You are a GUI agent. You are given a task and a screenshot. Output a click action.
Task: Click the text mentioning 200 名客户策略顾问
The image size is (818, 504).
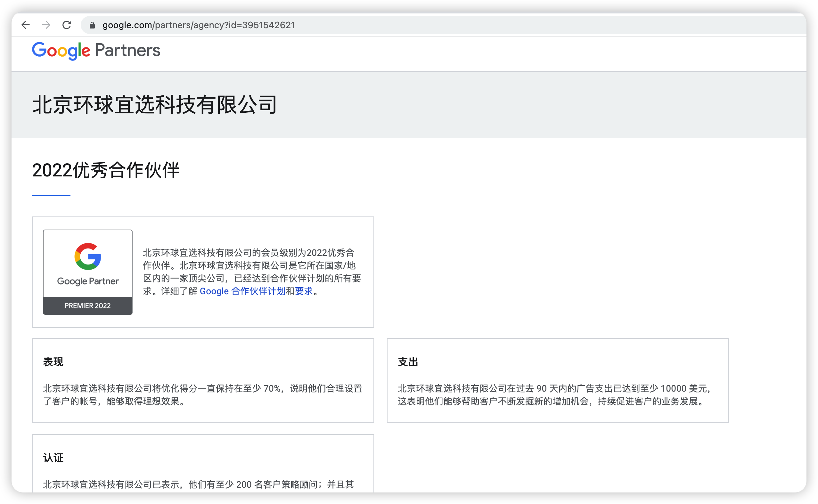[x=198, y=484]
